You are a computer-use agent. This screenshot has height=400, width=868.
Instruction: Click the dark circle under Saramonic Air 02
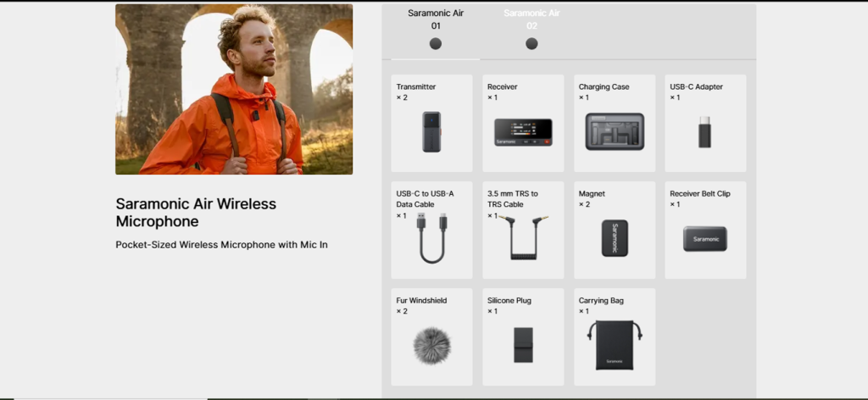(x=531, y=44)
